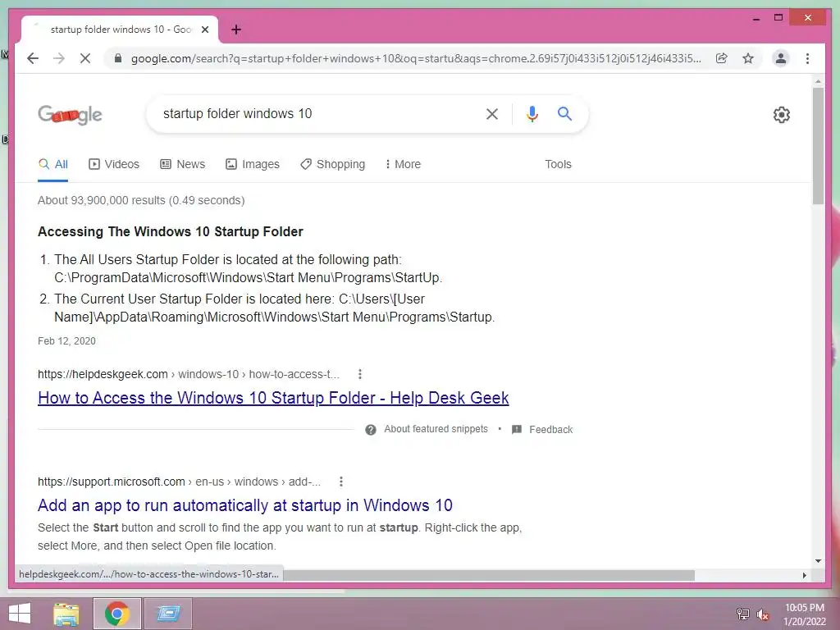The height and width of the screenshot is (630, 840).
Task: Click the vertical scrollbar thumb
Action: click(818, 146)
